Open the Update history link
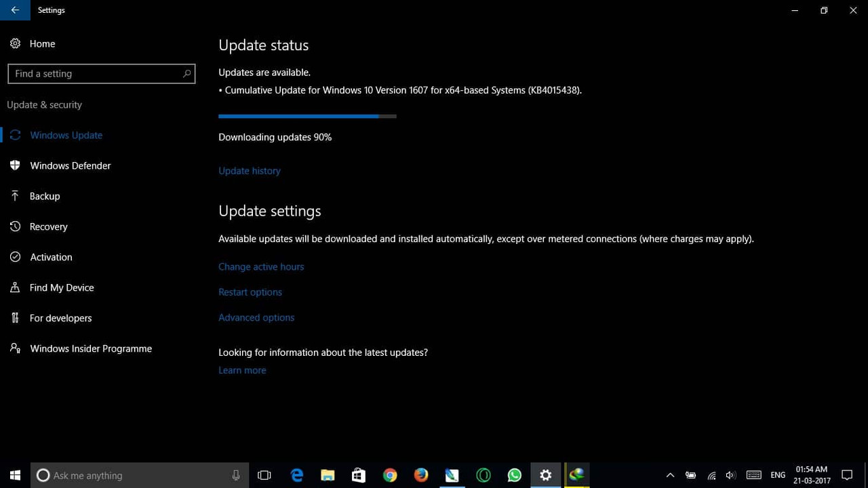Image resolution: width=868 pixels, height=488 pixels. (250, 171)
